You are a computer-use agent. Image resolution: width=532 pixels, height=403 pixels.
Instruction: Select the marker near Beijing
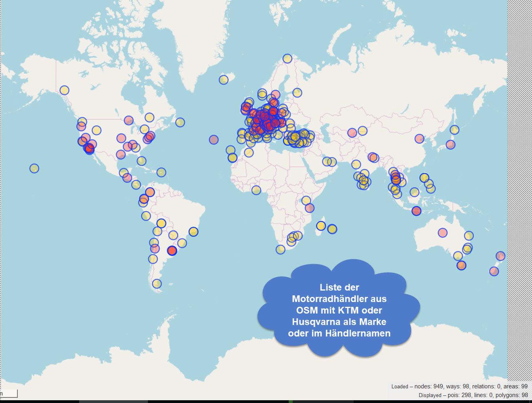419,139
